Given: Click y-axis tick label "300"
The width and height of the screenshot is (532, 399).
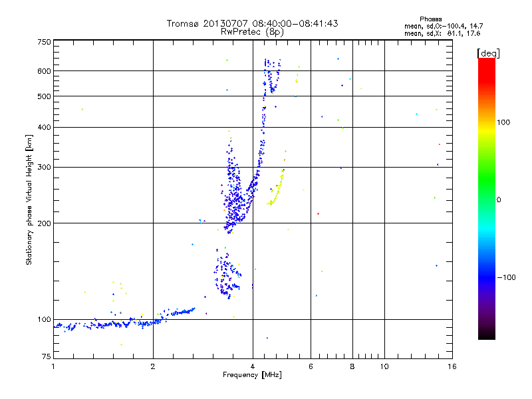Looking at the screenshot, I should (44, 168).
